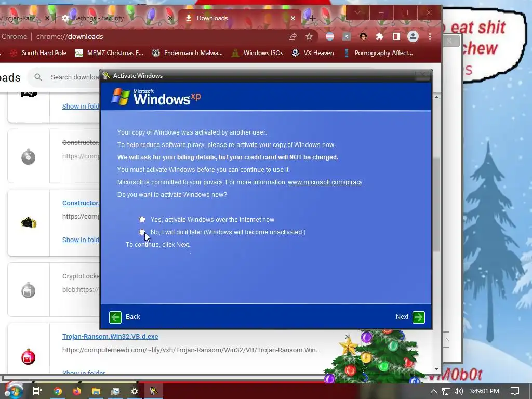Click the Chrome tab search chevron
This screenshot has width=532, height=399.
point(357,13)
